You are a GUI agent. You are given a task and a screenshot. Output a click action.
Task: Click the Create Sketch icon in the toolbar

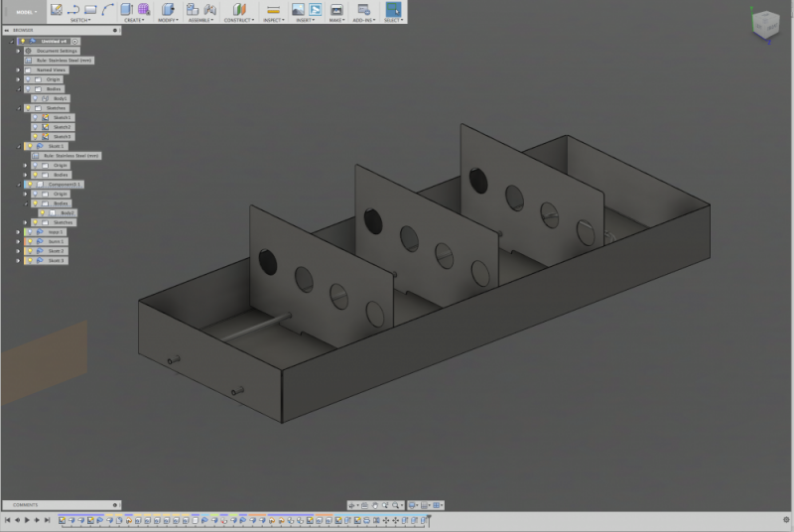[x=57, y=9]
